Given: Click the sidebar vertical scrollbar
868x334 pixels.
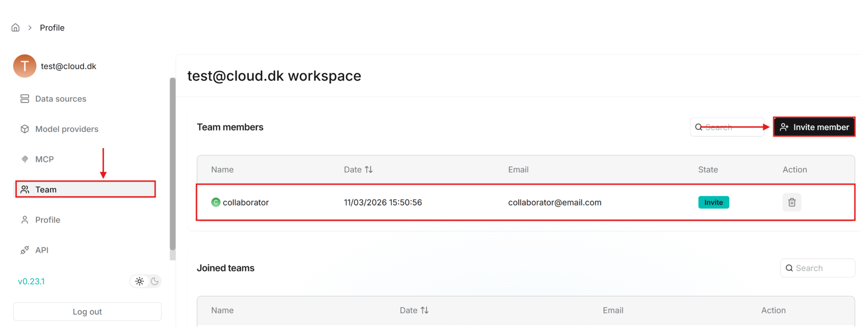Looking at the screenshot, I should click(x=173, y=163).
